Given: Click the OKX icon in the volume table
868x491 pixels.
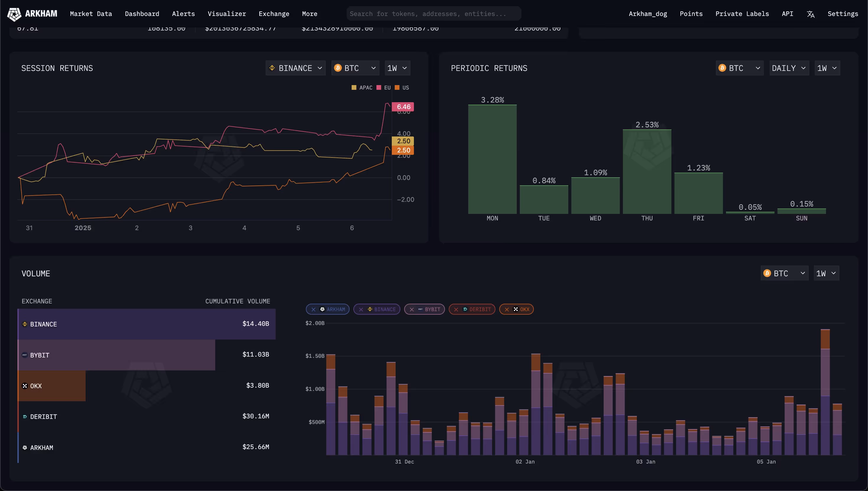Looking at the screenshot, I should coord(25,386).
